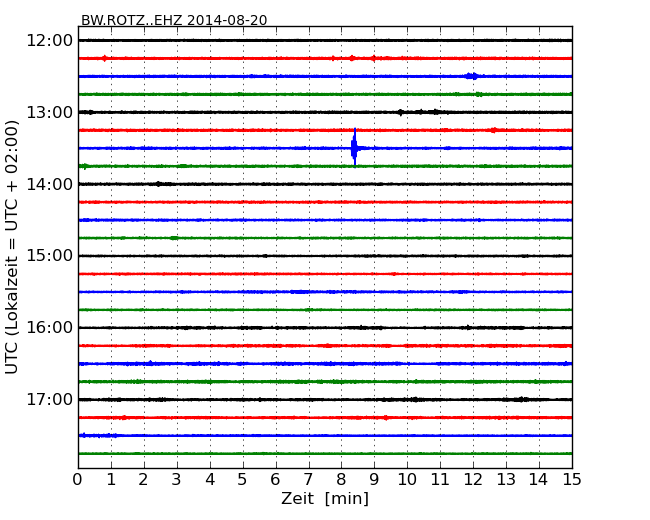
Task: Click the vertical UTC Lokalzeit axis label
Action: coord(12,247)
